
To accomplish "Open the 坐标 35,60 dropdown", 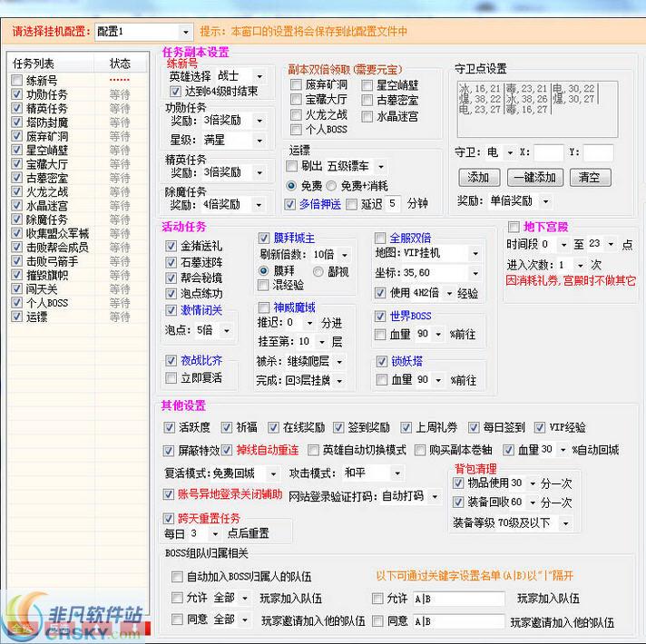I will tap(442, 273).
